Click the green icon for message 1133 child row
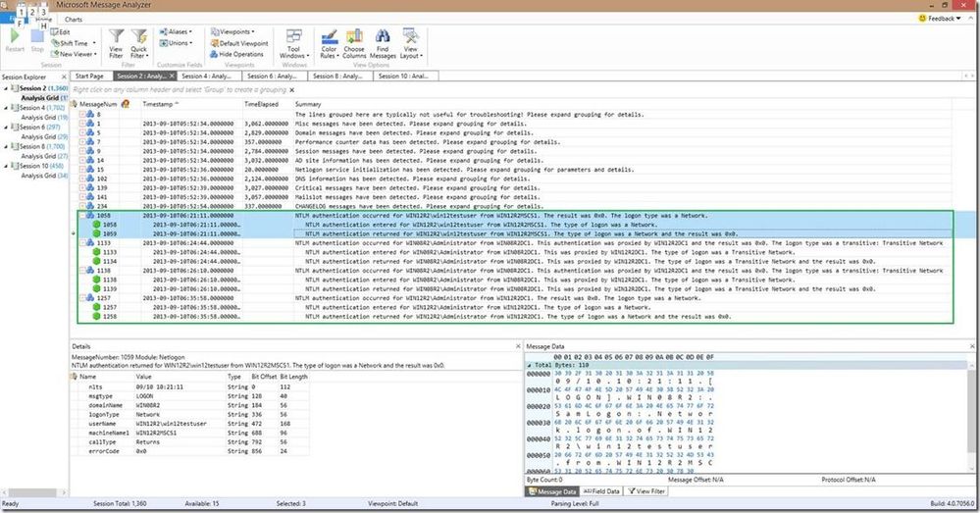The height and width of the screenshot is (513, 980). 96,252
